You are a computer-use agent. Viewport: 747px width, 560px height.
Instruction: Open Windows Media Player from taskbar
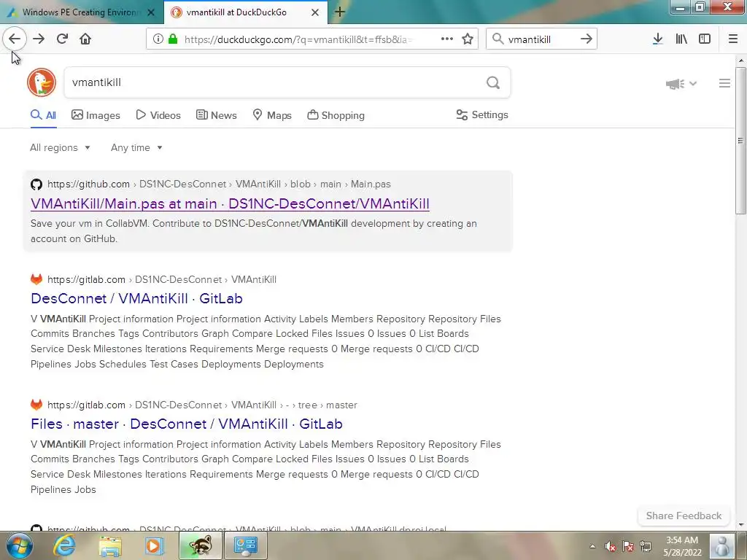[154, 545]
